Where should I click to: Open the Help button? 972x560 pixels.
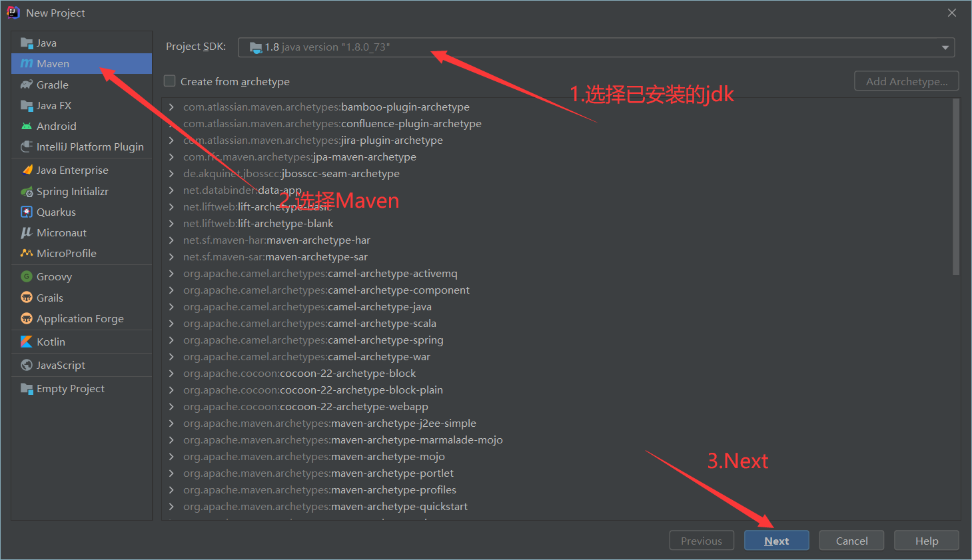(x=927, y=541)
